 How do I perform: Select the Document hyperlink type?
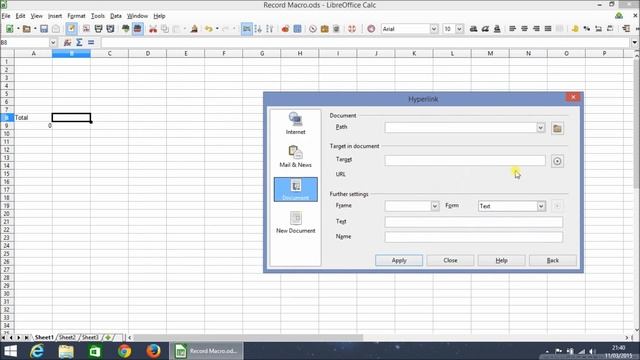click(x=296, y=189)
